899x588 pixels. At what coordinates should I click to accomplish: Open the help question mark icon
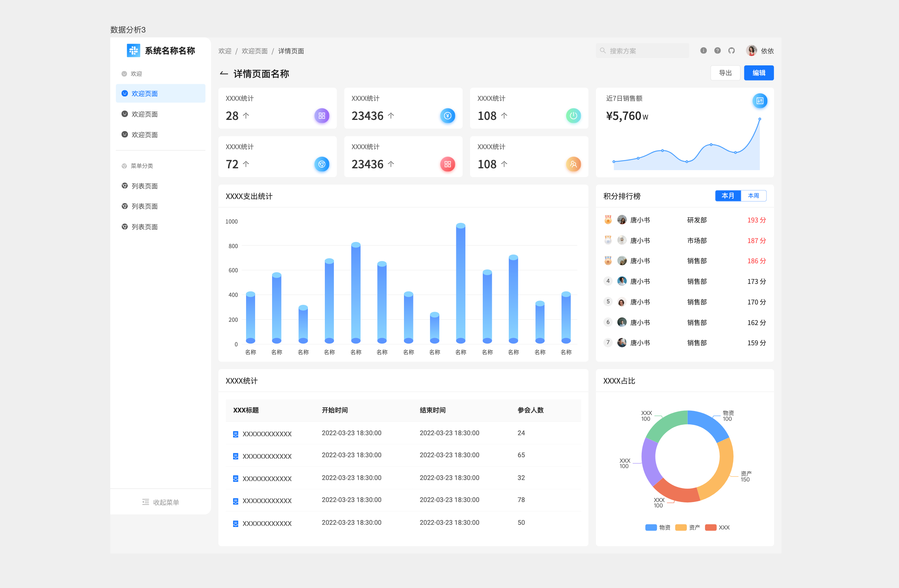[717, 51]
